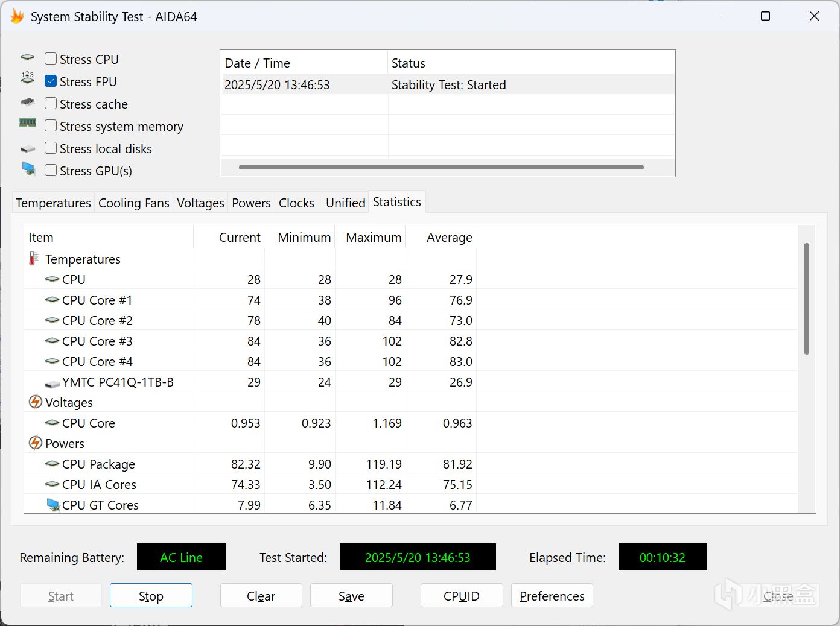Switch to the Temperatures tab

[x=53, y=203]
